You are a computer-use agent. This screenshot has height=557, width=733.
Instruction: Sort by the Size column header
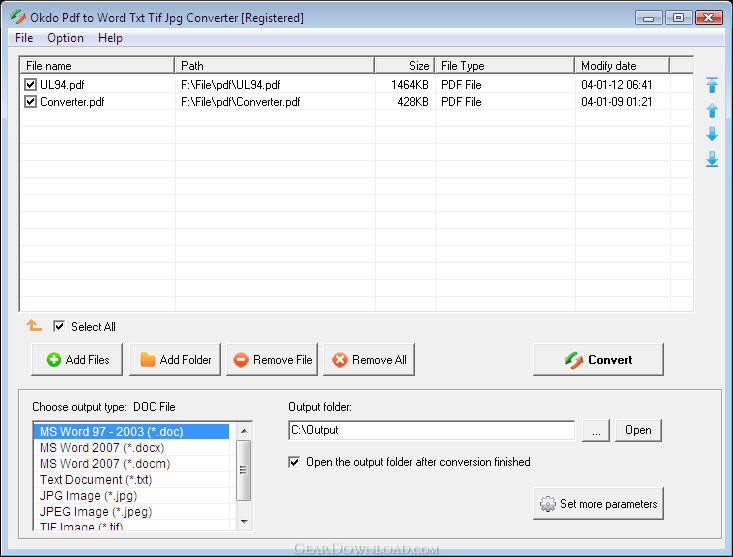point(404,65)
